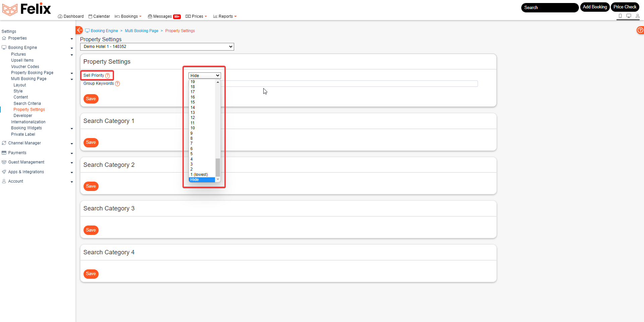Open the user account icon
Image resolution: width=644 pixels, height=322 pixels.
tap(638, 16)
